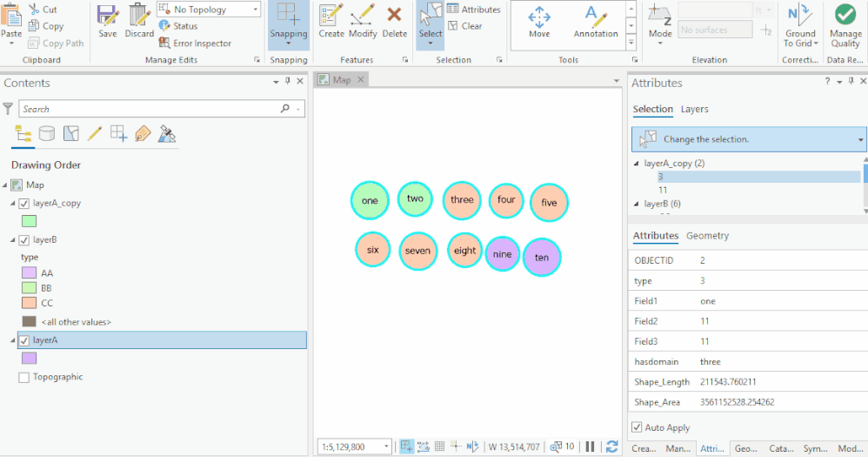
Task: Open the Error Inspector
Action: coord(195,43)
